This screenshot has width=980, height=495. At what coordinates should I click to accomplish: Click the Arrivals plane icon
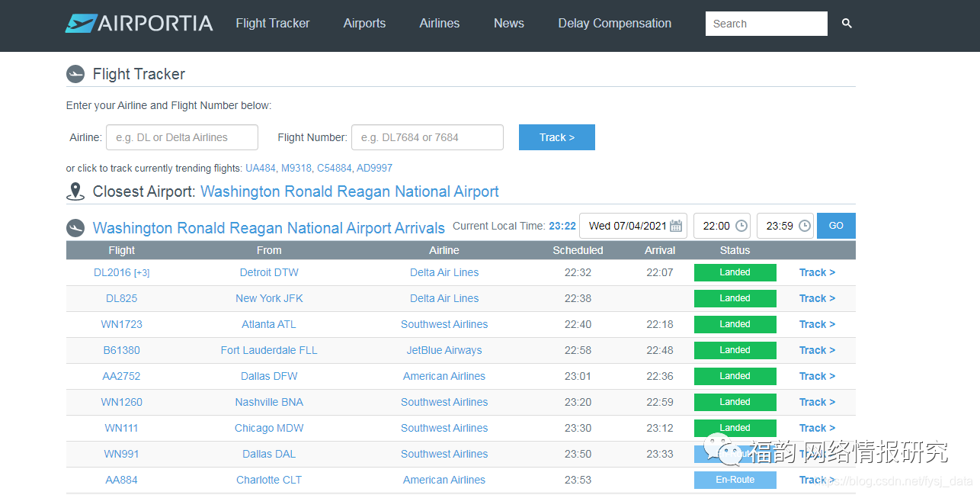point(75,228)
